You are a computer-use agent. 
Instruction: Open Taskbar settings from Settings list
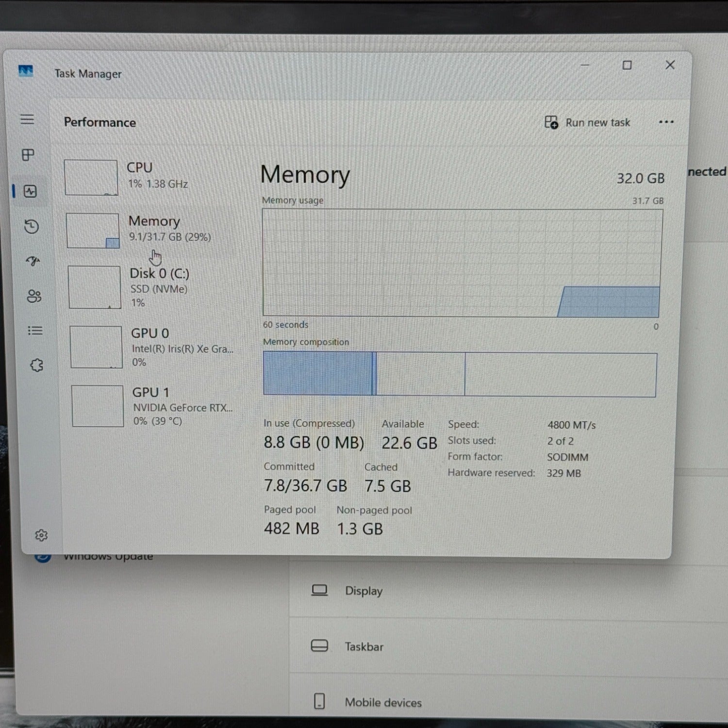tap(364, 646)
